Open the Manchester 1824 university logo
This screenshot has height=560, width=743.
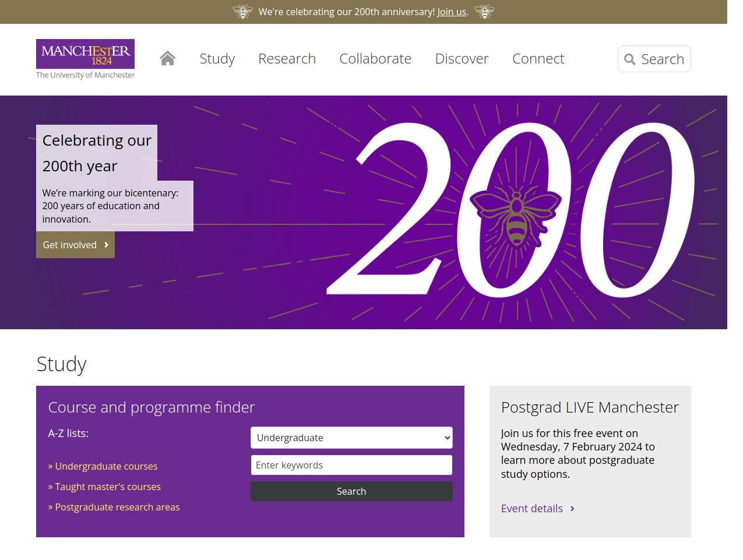click(85, 59)
